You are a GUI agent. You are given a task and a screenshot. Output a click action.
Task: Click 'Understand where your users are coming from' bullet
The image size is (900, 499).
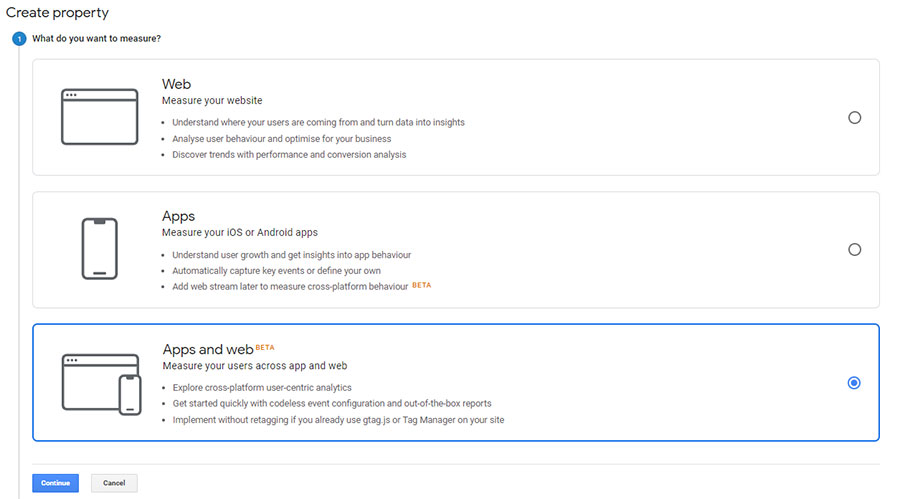[319, 122]
